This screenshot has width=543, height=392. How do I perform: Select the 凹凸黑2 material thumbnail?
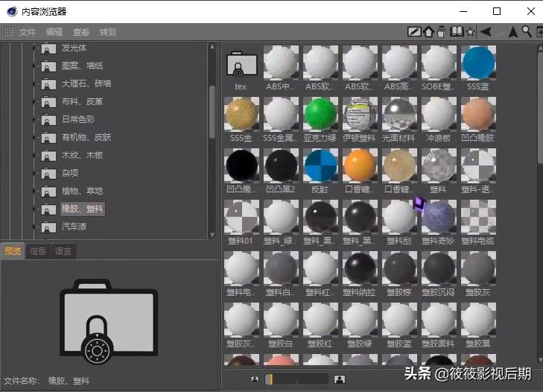tap(281, 165)
